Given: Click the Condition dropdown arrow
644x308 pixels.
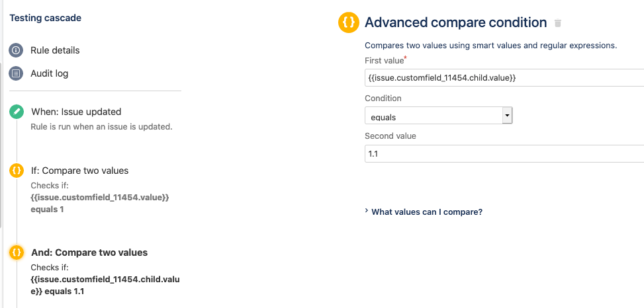Looking at the screenshot, I should pyautogui.click(x=507, y=116).
